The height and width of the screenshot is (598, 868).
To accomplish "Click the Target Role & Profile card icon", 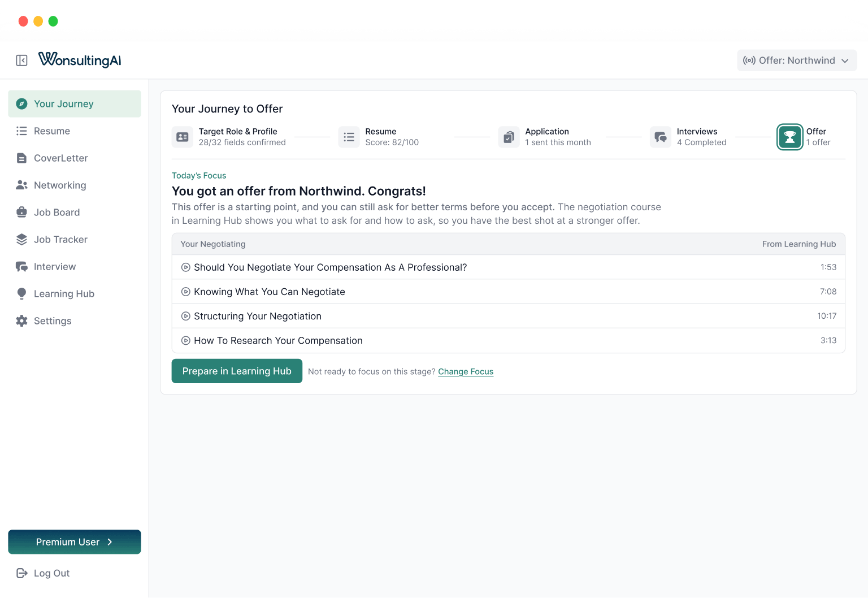I will pyautogui.click(x=183, y=137).
